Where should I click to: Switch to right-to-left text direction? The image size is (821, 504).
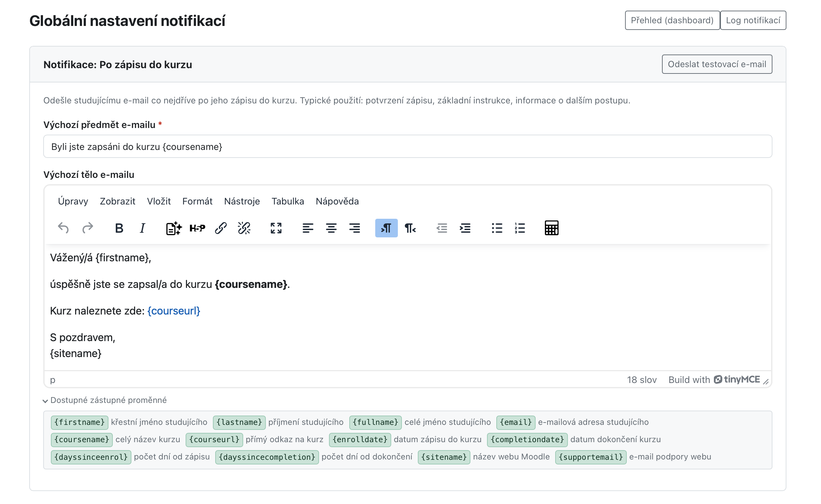pos(410,228)
